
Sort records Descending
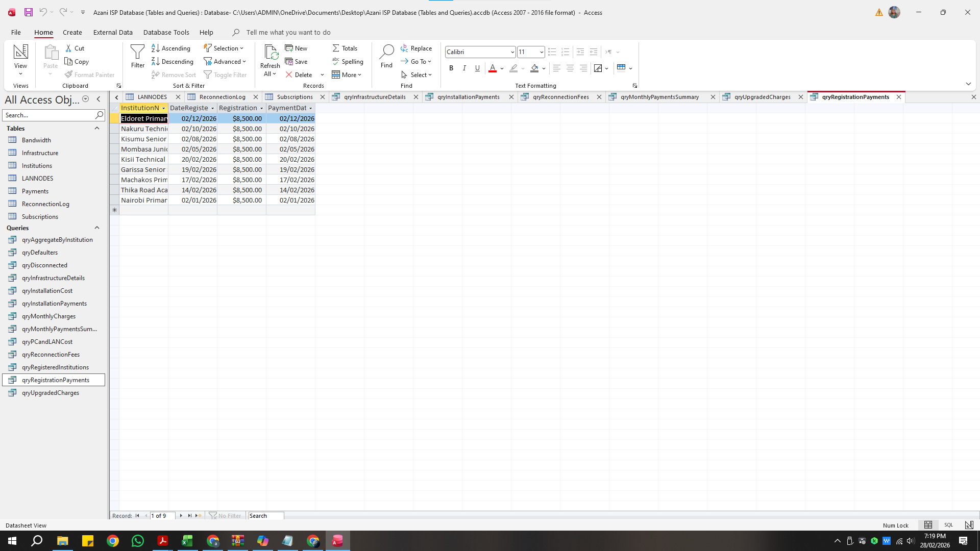click(173, 61)
